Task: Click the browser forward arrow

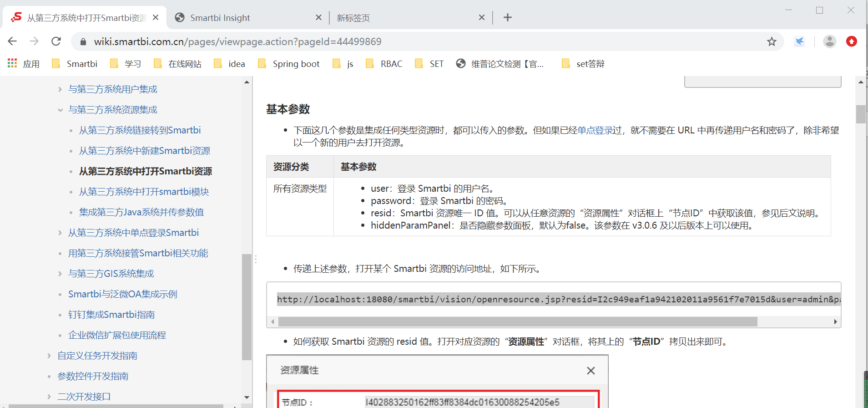Action: (x=34, y=41)
